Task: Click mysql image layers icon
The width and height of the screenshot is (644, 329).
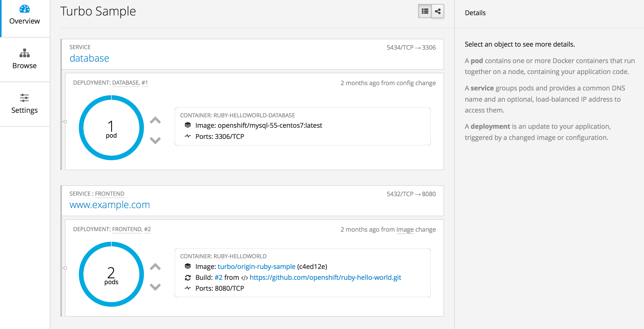Action: tap(188, 125)
